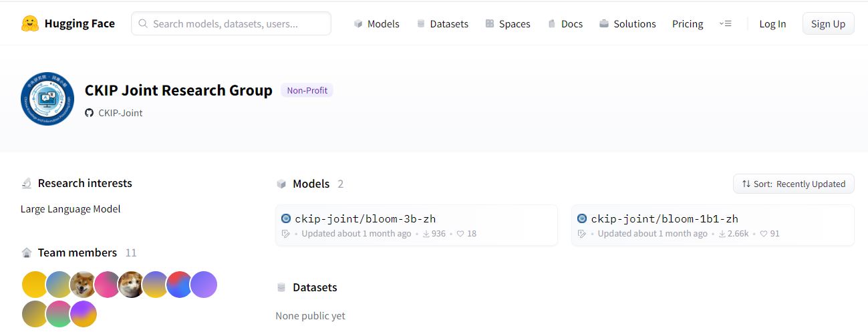This screenshot has width=868, height=336.
Task: Click the Pricing link
Action: (688, 23)
